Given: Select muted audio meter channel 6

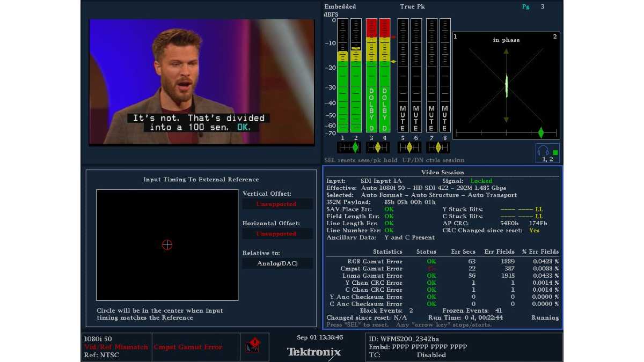Looking at the screenshot, I should click(x=416, y=76).
